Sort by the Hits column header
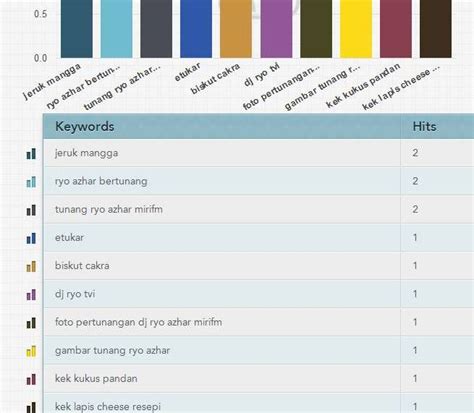The width and height of the screenshot is (474, 413). click(437, 126)
